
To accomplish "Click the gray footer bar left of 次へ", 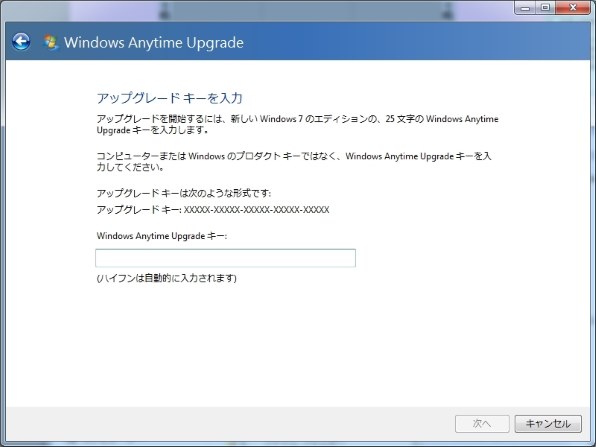I will (228, 423).
